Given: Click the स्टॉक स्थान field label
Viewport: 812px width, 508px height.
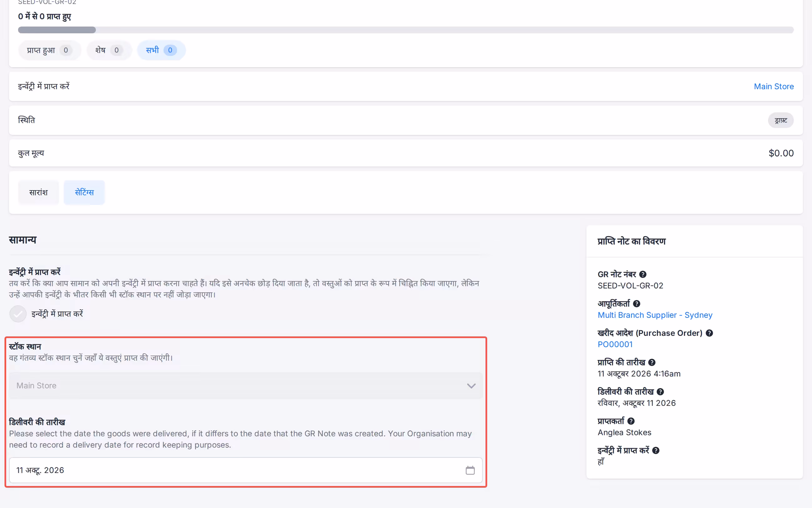Looking at the screenshot, I should point(25,346).
